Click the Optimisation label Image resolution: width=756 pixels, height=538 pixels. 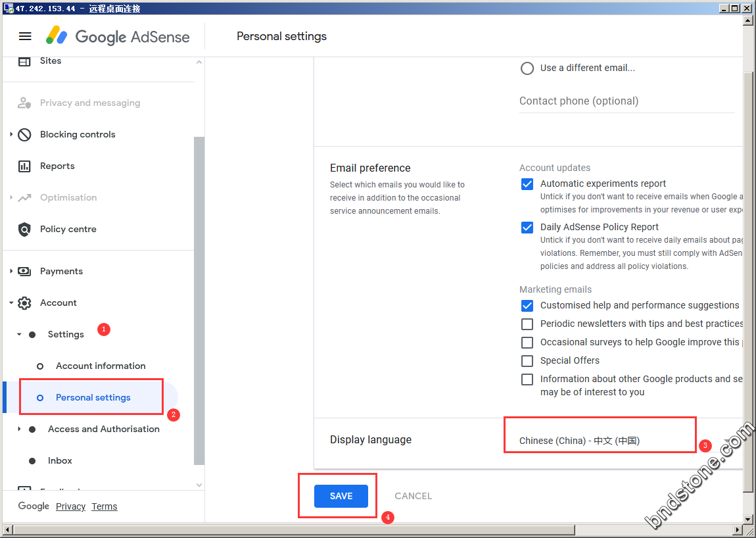pos(68,198)
